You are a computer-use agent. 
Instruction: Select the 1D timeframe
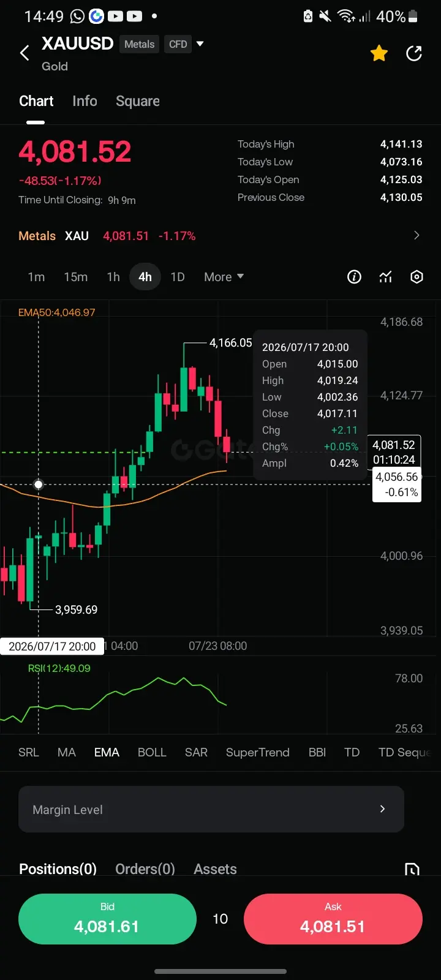click(178, 277)
